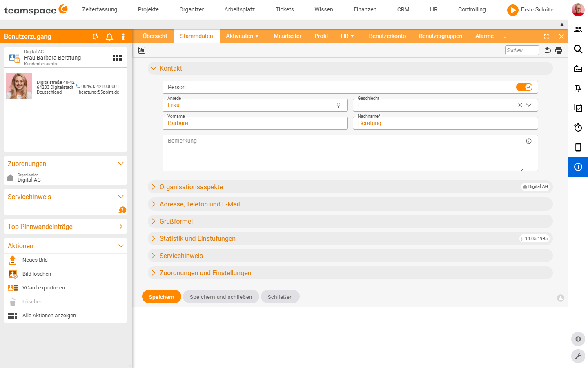Click the mobile phone icon in right sidebar
This screenshot has width=588, height=368.
pyautogui.click(x=578, y=147)
